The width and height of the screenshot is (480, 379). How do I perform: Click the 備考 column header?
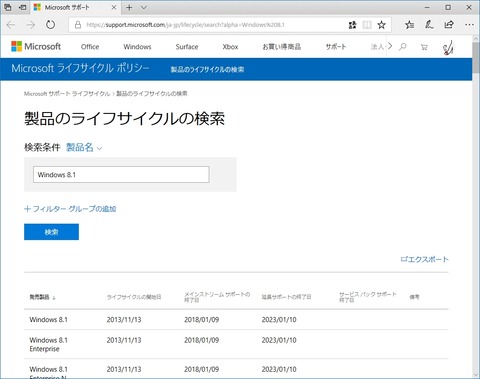tap(414, 297)
